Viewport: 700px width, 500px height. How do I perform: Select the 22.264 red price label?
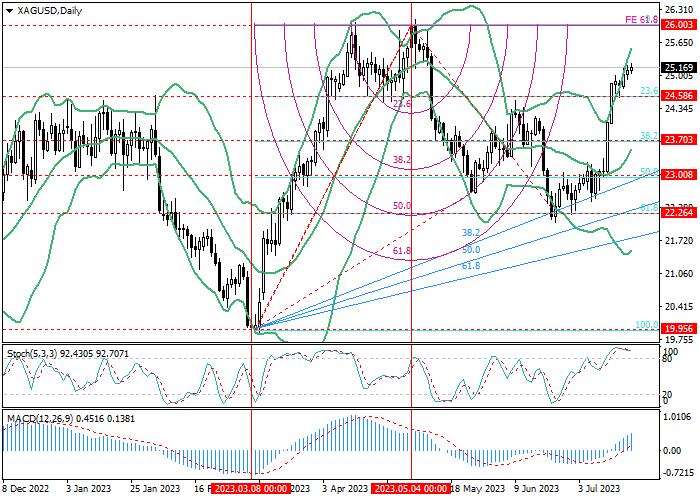pos(679,212)
